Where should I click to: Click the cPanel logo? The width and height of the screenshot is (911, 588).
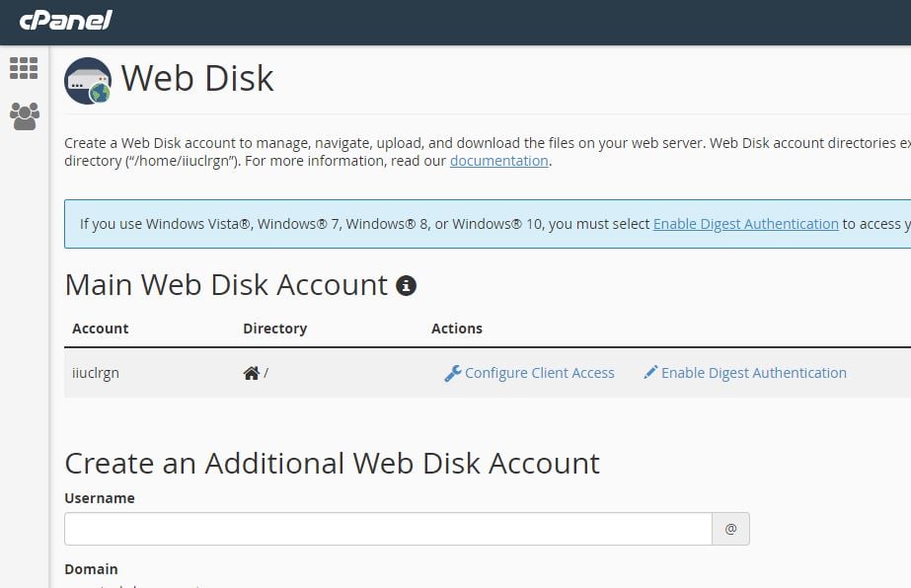pos(63,21)
